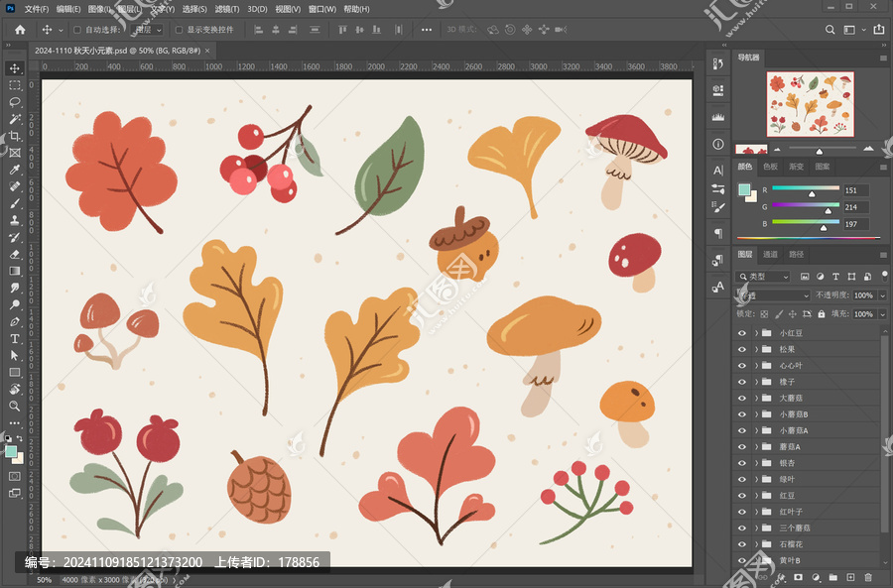
Task: Hide the 银杏 layer group
Action: pyautogui.click(x=742, y=463)
